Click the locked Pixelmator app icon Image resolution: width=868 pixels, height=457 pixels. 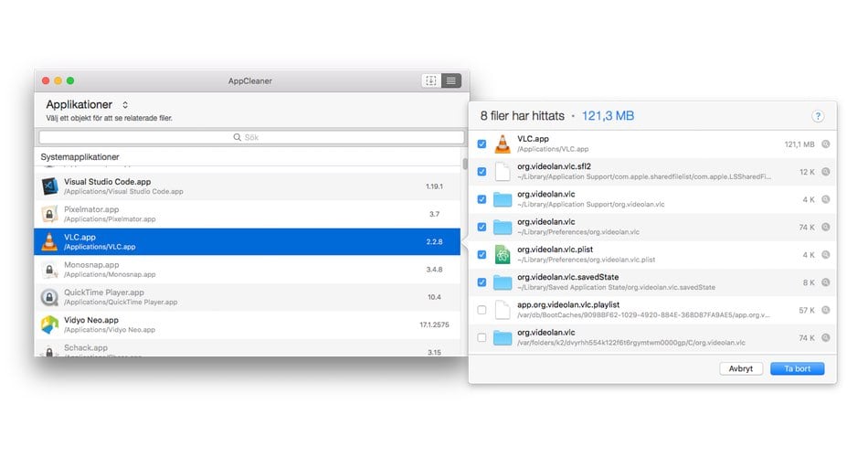click(50, 214)
